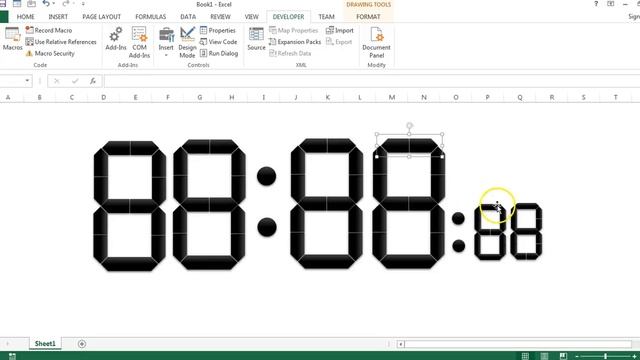Open the FORMULAS tab

point(151,17)
